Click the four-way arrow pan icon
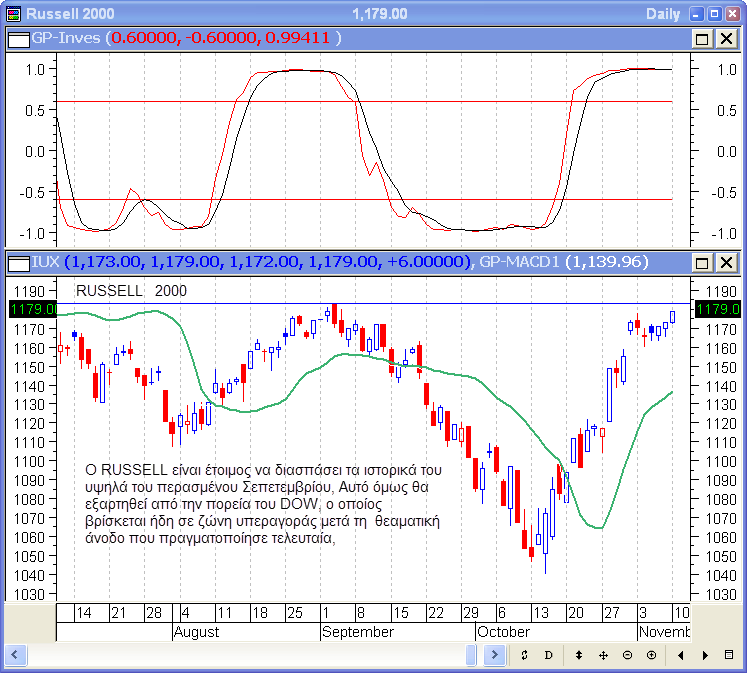Viewport: 747px width, 673px height. pos(603,655)
